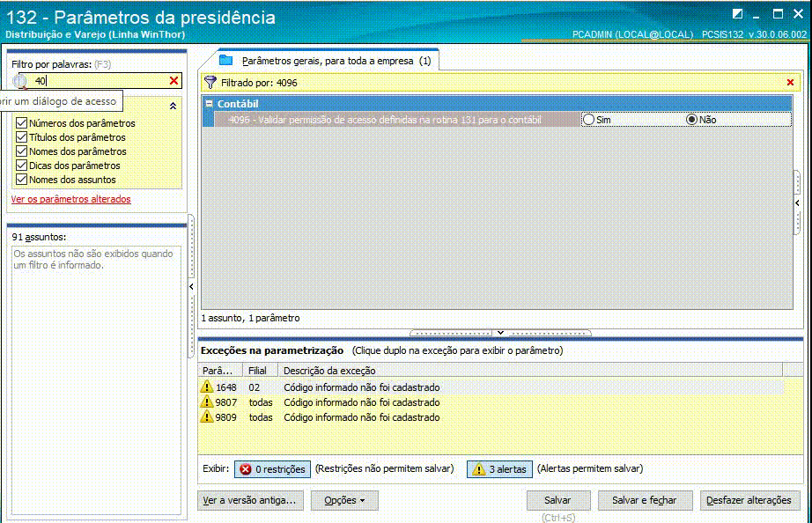The height and width of the screenshot is (523, 812).
Task: Click the search magnifier icon in filter field
Action: point(19,81)
